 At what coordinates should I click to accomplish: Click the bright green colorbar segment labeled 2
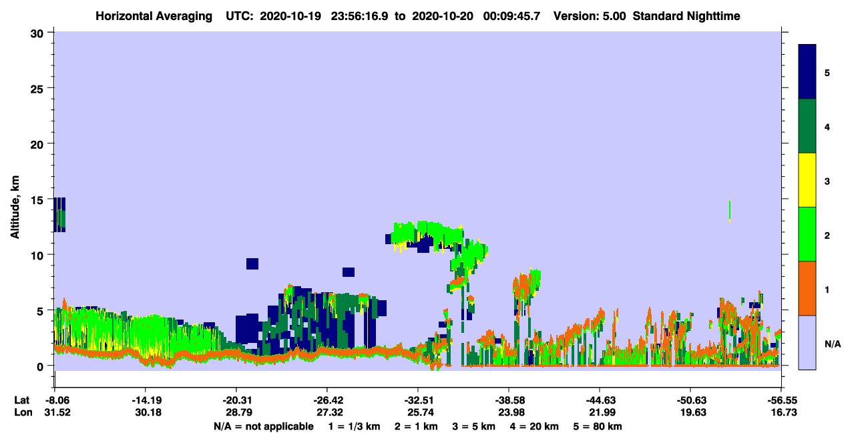(x=807, y=234)
